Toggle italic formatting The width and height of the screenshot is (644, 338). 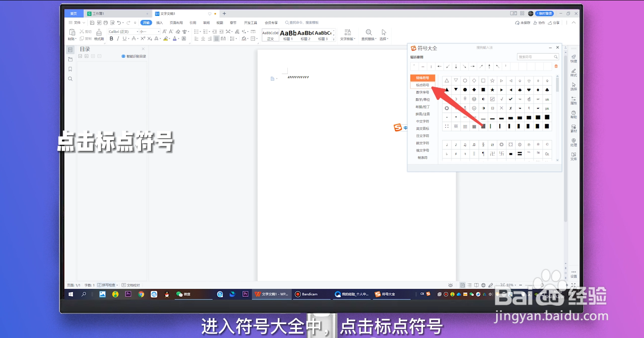pyautogui.click(x=118, y=39)
